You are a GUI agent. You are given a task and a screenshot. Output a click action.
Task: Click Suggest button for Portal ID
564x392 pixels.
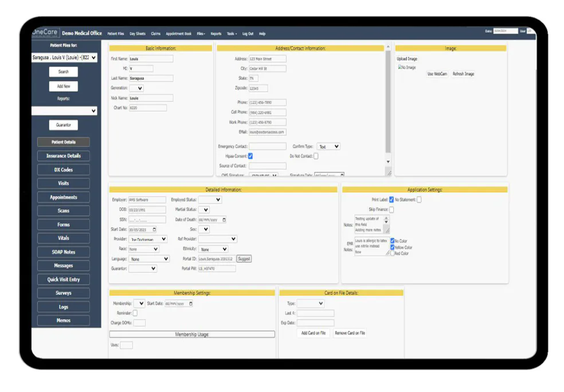pyautogui.click(x=244, y=259)
